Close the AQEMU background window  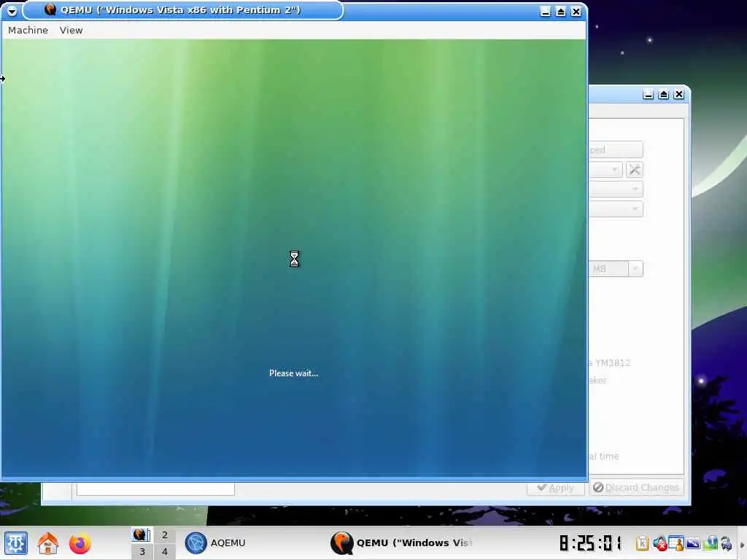point(679,94)
